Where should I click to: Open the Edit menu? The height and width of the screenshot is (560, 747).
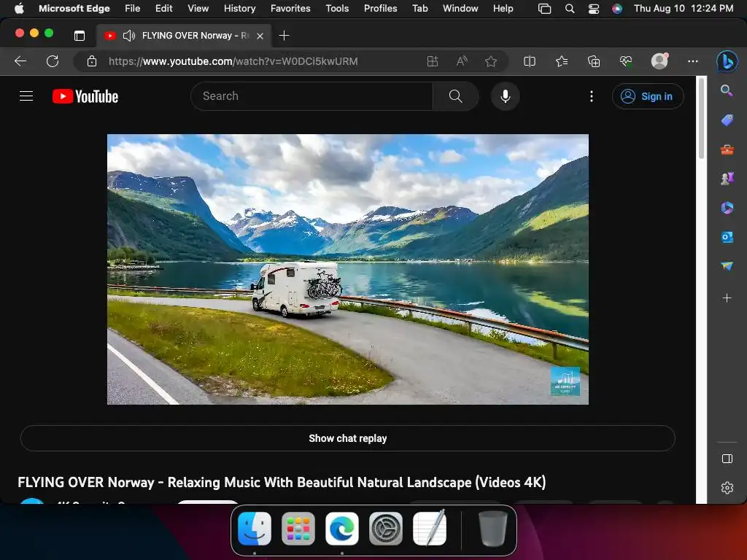[x=163, y=8]
